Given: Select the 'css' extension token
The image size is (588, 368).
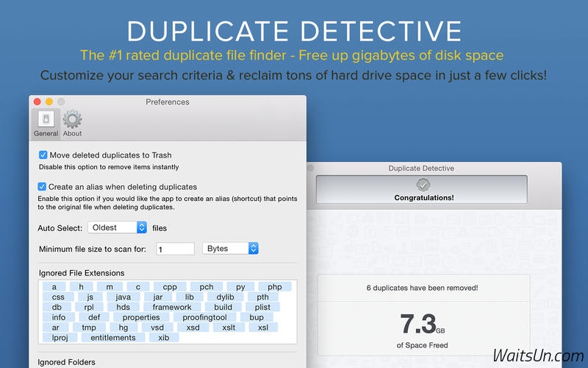Looking at the screenshot, I should tap(58, 297).
